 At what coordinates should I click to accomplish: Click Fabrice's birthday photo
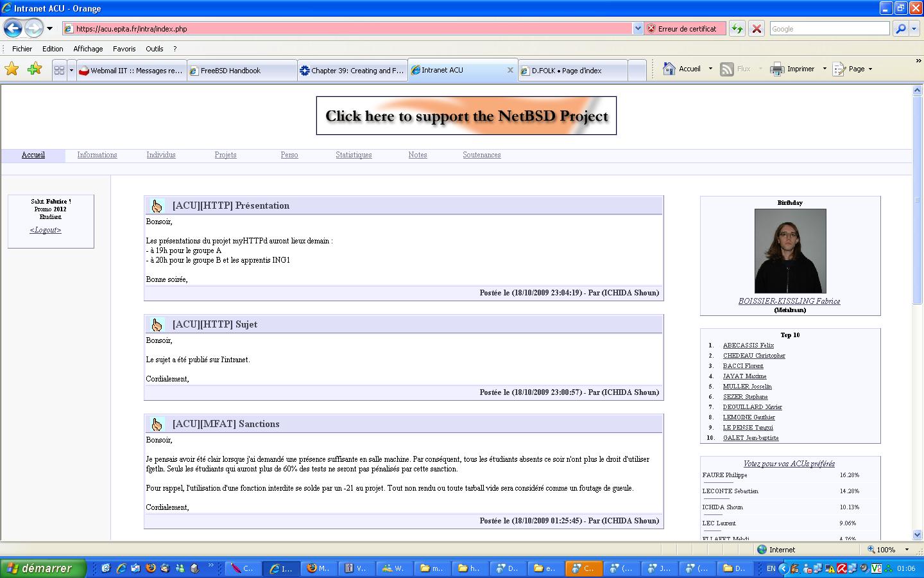(790, 251)
